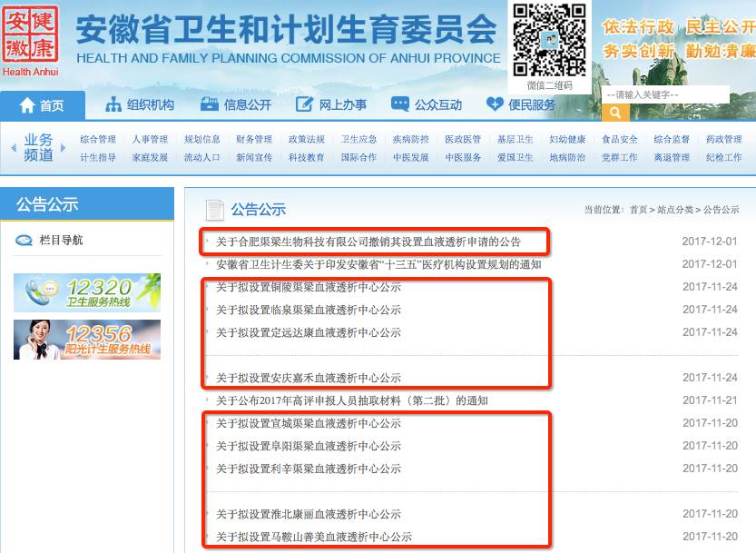The width and height of the screenshot is (756, 553).
Task: Open the 合肥渠梁生物科技 withdrawal notice
Action: pos(368,242)
